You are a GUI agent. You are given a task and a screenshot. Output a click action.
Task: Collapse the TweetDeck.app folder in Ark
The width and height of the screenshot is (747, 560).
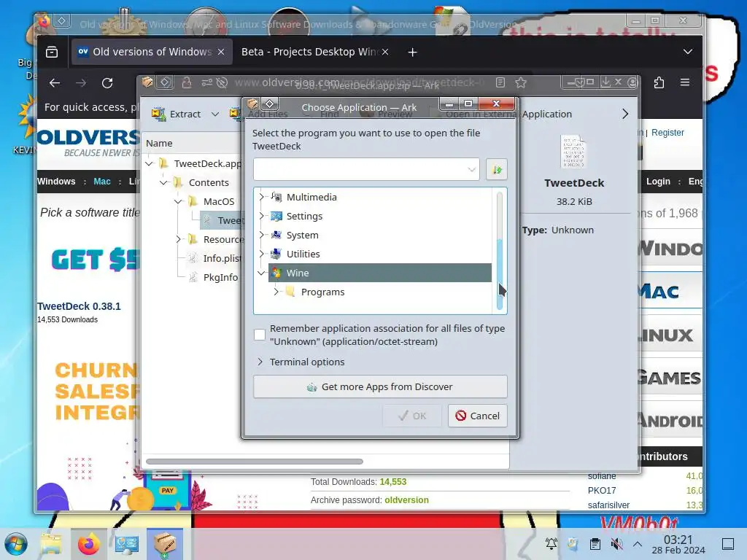pyautogui.click(x=149, y=163)
